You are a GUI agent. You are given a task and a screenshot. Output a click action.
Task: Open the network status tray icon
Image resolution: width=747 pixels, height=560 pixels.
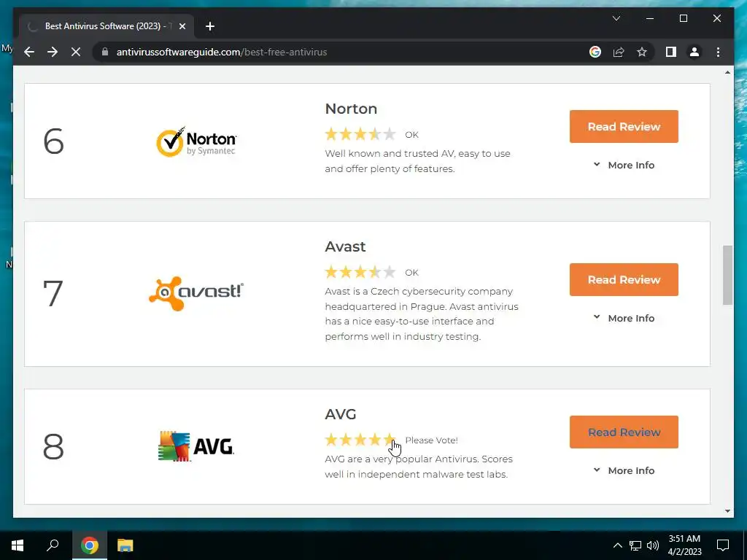pyautogui.click(x=635, y=545)
